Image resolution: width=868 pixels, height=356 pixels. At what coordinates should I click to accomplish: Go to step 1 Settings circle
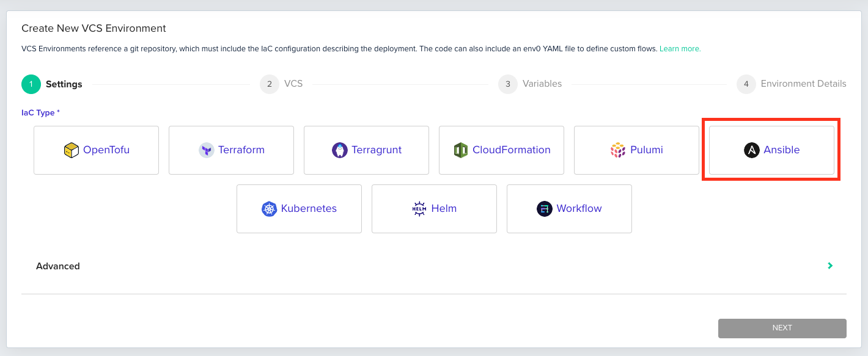31,84
